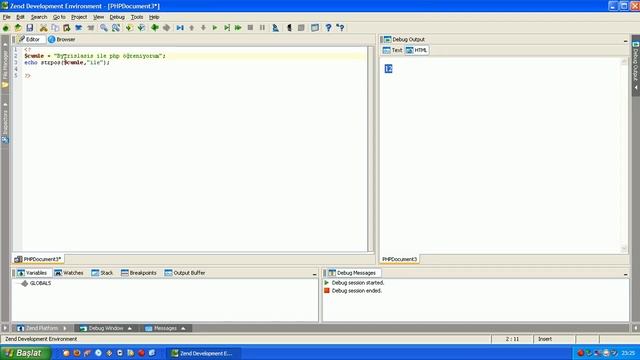The image size is (640, 360).
Task: Open the Watches tab
Action: click(69, 273)
